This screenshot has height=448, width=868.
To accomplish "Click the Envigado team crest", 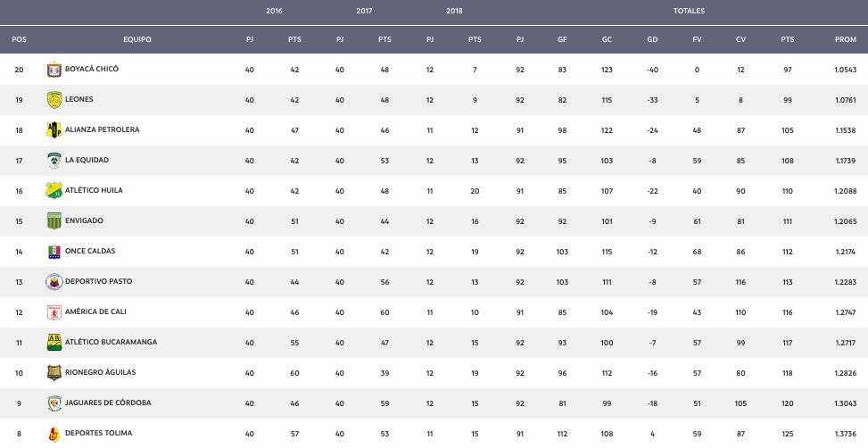I will [54, 221].
